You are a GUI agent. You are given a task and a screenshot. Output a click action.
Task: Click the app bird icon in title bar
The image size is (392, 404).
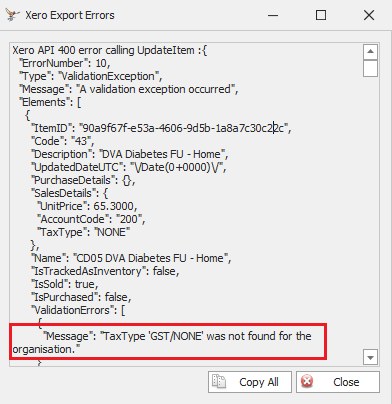pos(12,15)
